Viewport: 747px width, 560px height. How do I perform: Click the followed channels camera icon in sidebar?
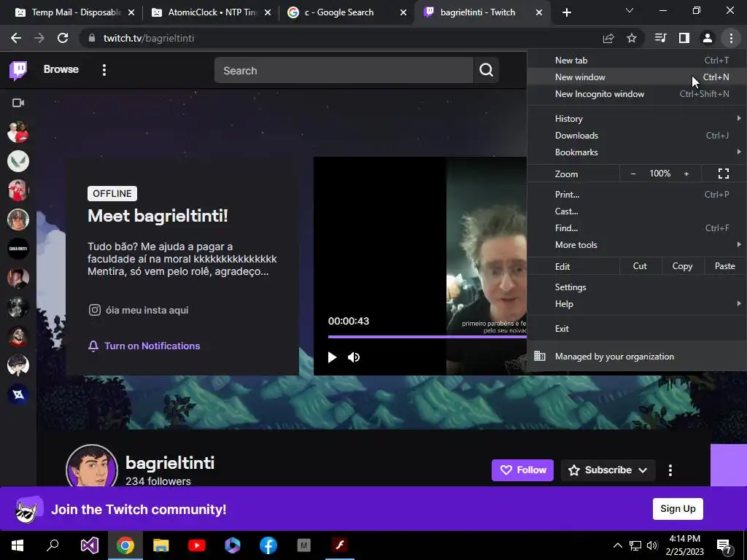pos(18,103)
